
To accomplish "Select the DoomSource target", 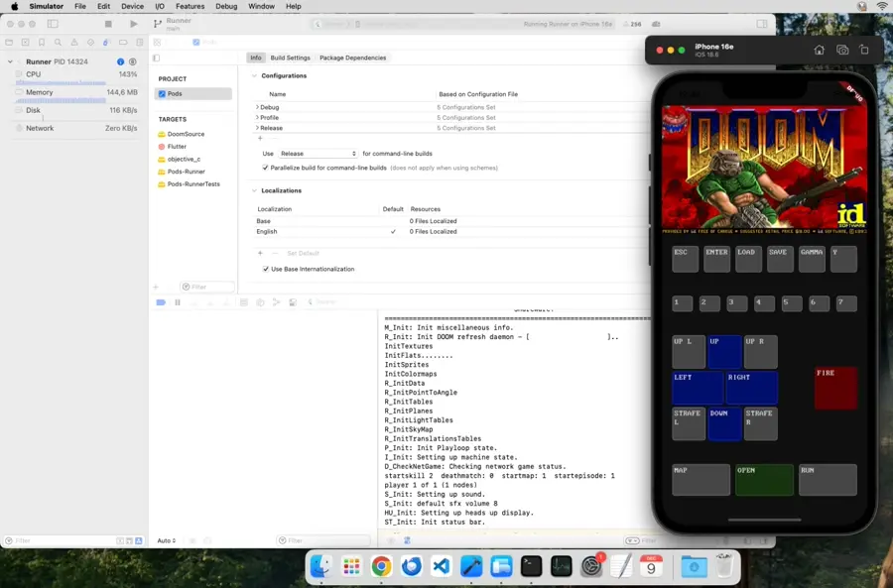I will pos(186,134).
